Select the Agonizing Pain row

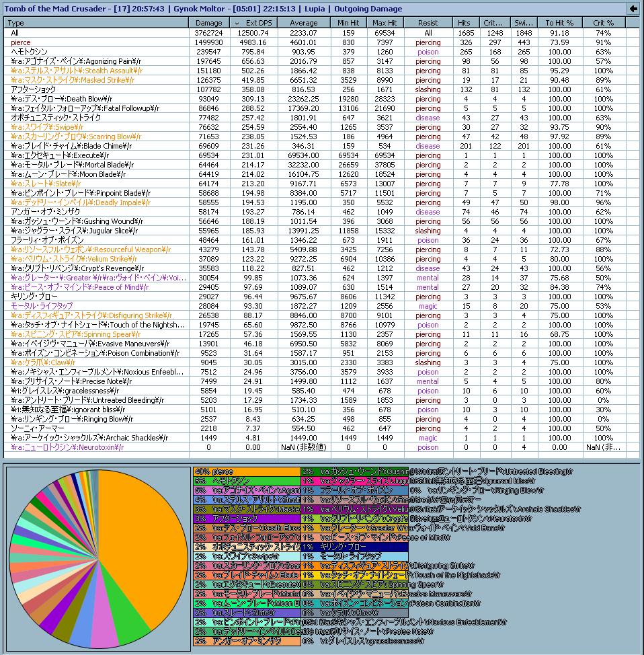[x=321, y=61]
